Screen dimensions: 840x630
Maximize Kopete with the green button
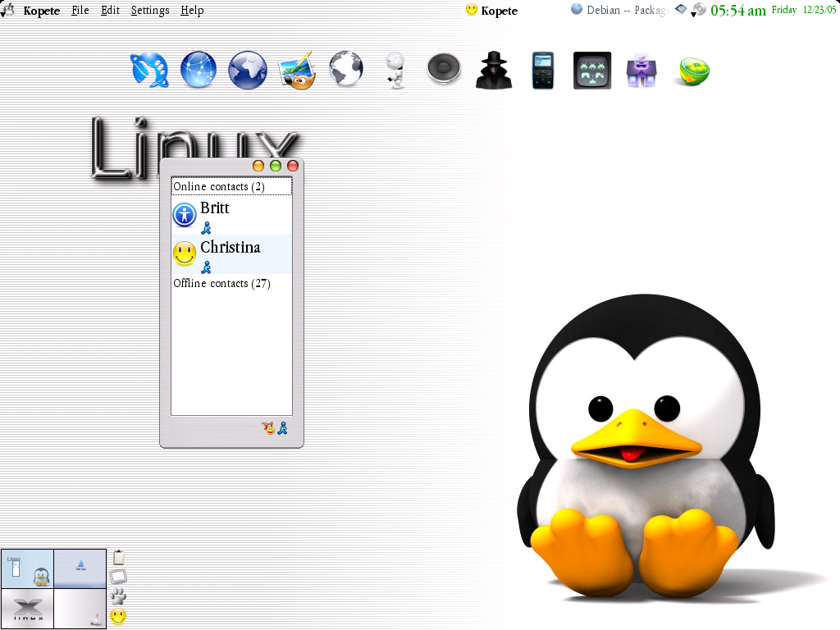276,166
